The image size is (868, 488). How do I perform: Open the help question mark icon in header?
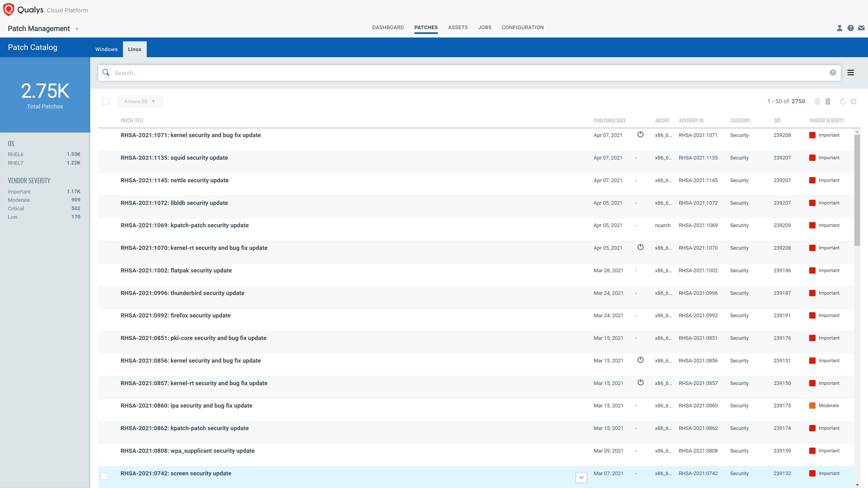point(850,28)
